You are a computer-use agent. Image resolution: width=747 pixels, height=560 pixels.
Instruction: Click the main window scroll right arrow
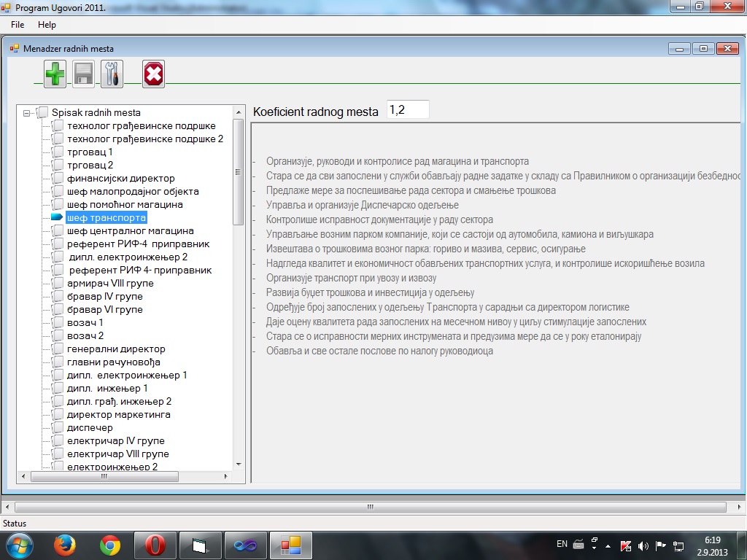tap(740, 507)
